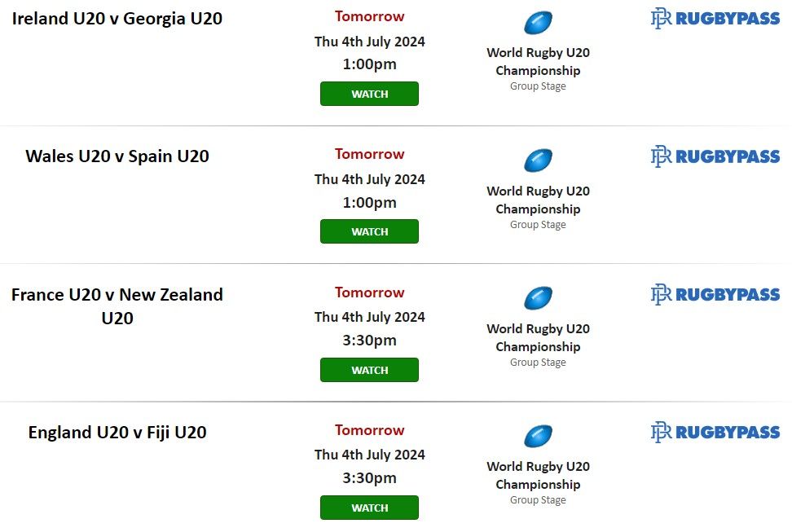Screen dimensions: 792x532
Task: Open the England U20 v Fiji U20 title
Action: [117, 433]
